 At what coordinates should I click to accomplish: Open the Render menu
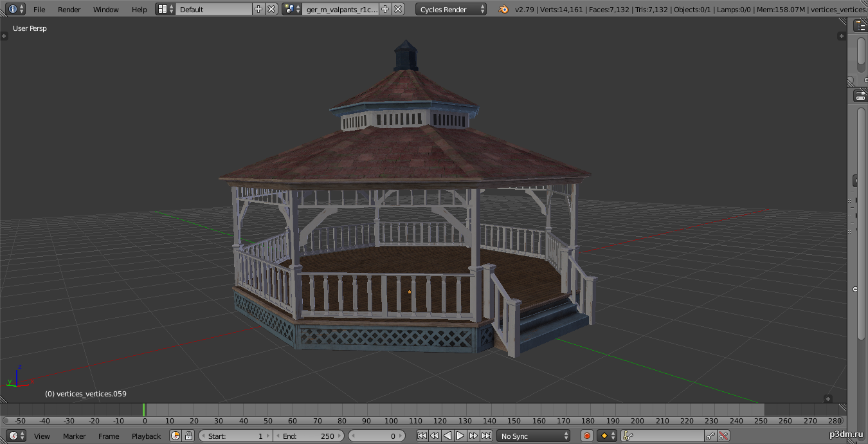[69, 9]
